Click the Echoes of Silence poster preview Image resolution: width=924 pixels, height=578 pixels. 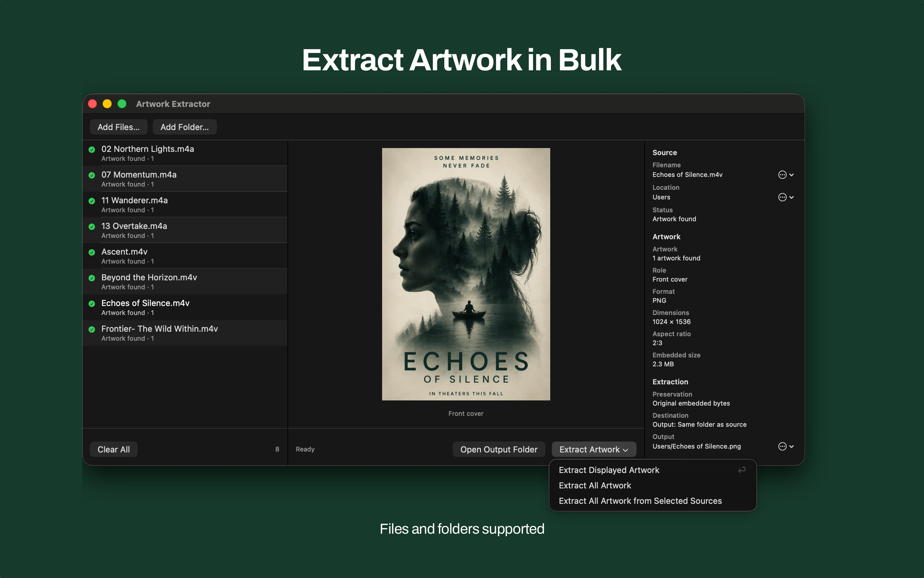(466, 274)
